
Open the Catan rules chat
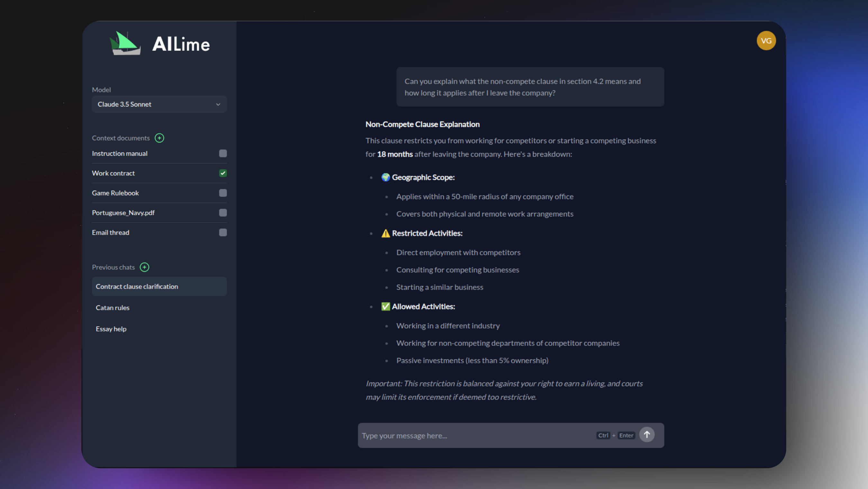pyautogui.click(x=113, y=308)
